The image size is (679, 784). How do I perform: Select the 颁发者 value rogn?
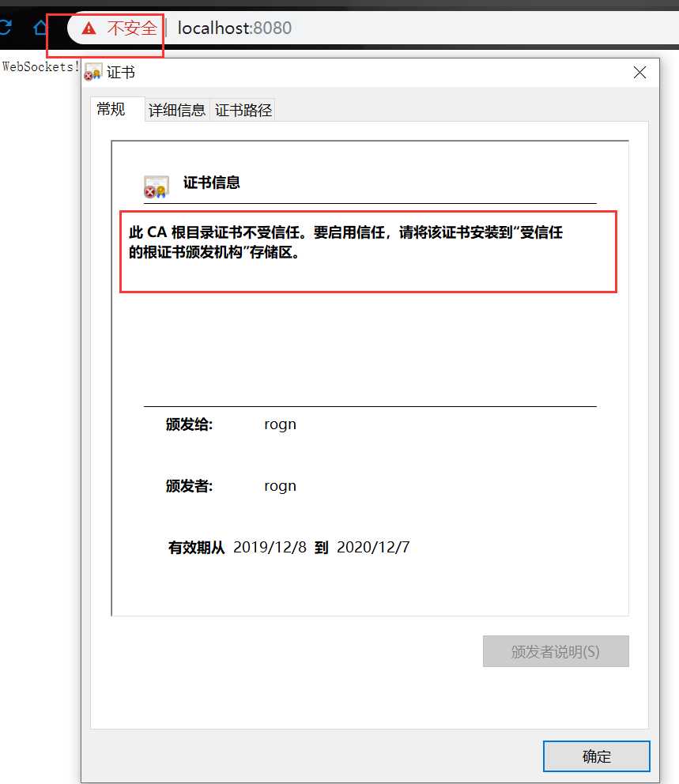tap(280, 486)
